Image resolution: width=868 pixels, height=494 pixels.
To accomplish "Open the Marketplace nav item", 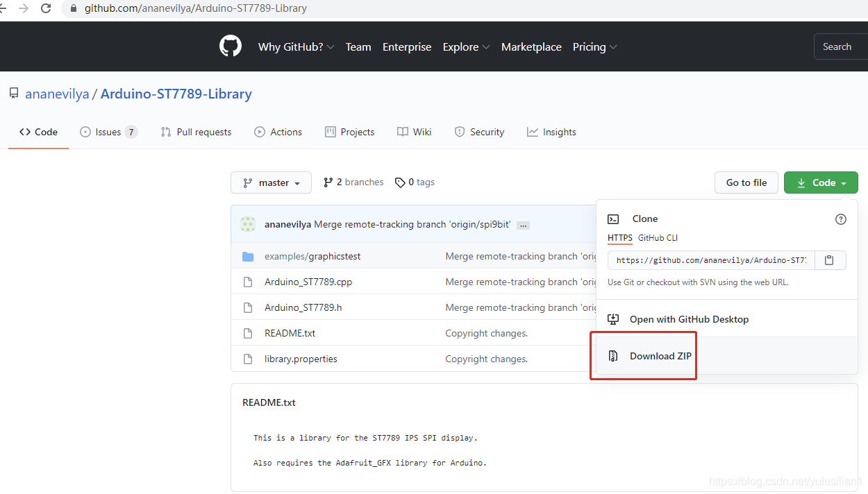I will 531,46.
